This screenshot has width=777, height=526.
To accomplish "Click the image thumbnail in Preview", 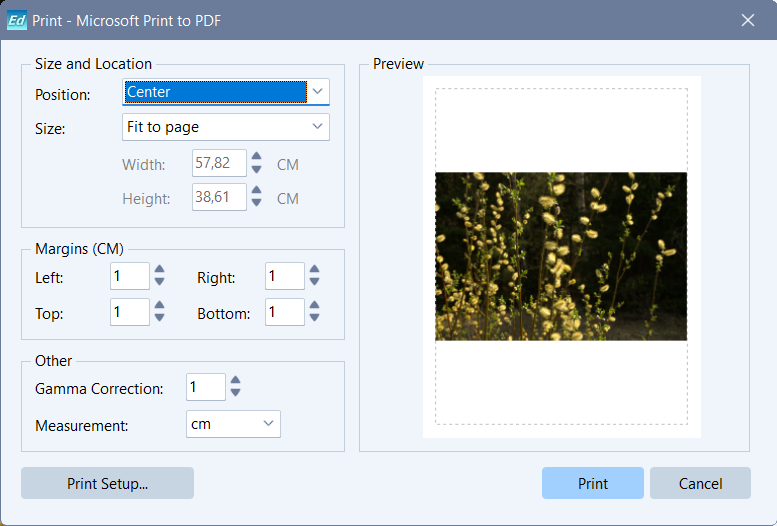I will coord(561,257).
